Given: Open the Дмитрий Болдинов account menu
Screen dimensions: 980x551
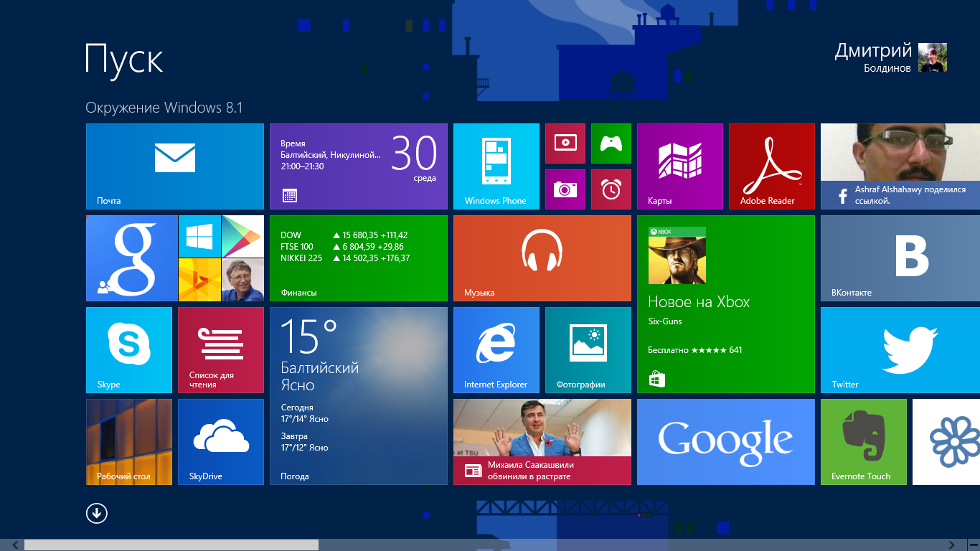Looking at the screenshot, I should (890, 57).
